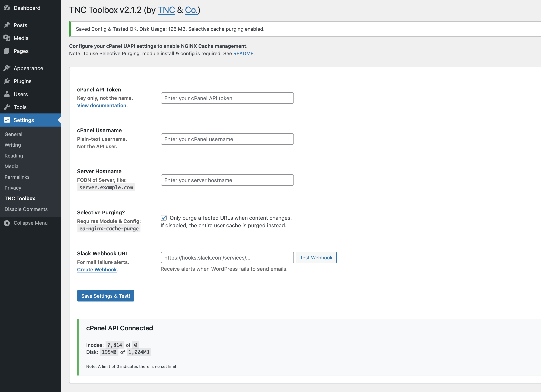Open the Users menu
Image resolution: width=541 pixels, height=392 pixels.
[x=30, y=94]
